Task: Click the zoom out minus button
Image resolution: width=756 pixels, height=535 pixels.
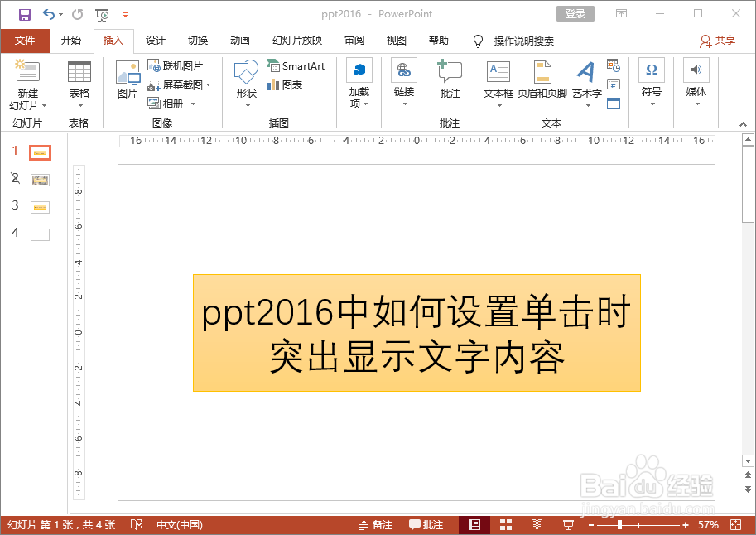Action: tap(591, 525)
